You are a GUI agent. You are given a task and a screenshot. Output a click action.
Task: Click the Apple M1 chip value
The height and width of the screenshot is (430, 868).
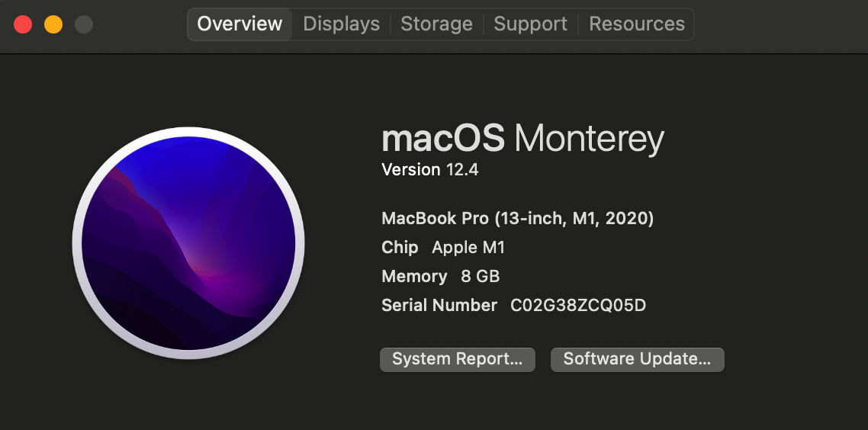coord(468,248)
